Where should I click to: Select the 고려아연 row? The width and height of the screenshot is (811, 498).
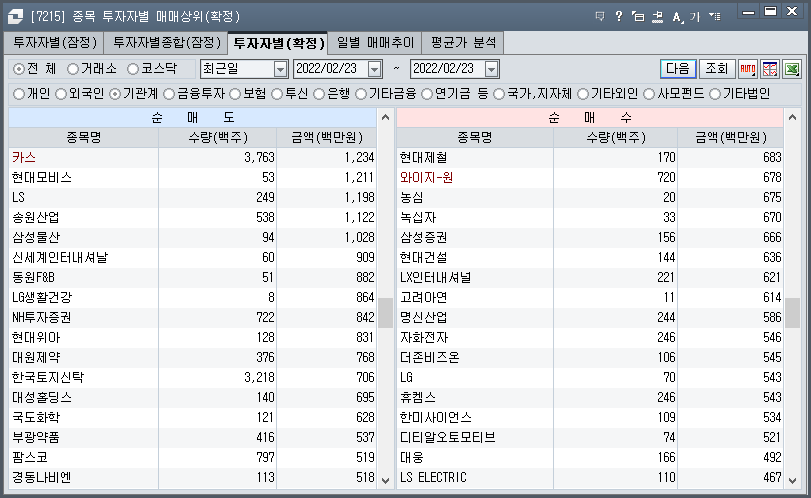(x=590, y=298)
